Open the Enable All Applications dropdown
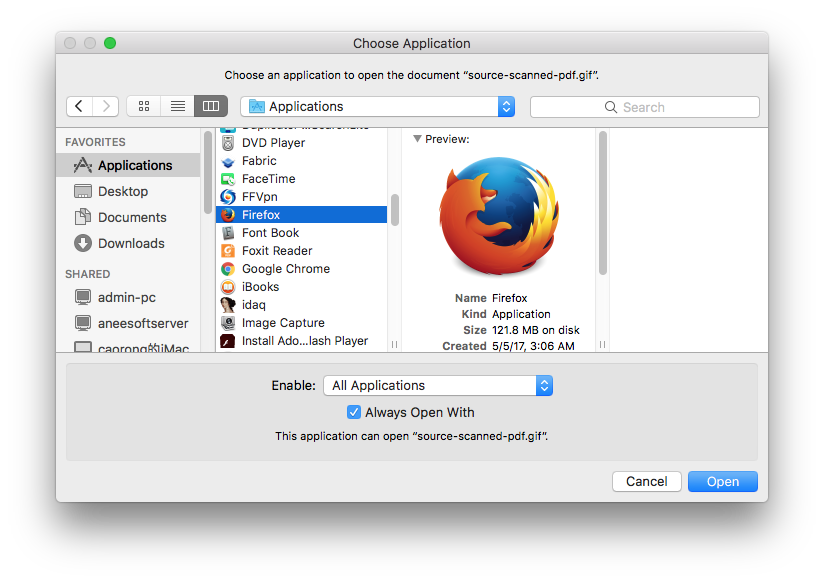Image resolution: width=824 pixels, height=582 pixels. (x=438, y=385)
